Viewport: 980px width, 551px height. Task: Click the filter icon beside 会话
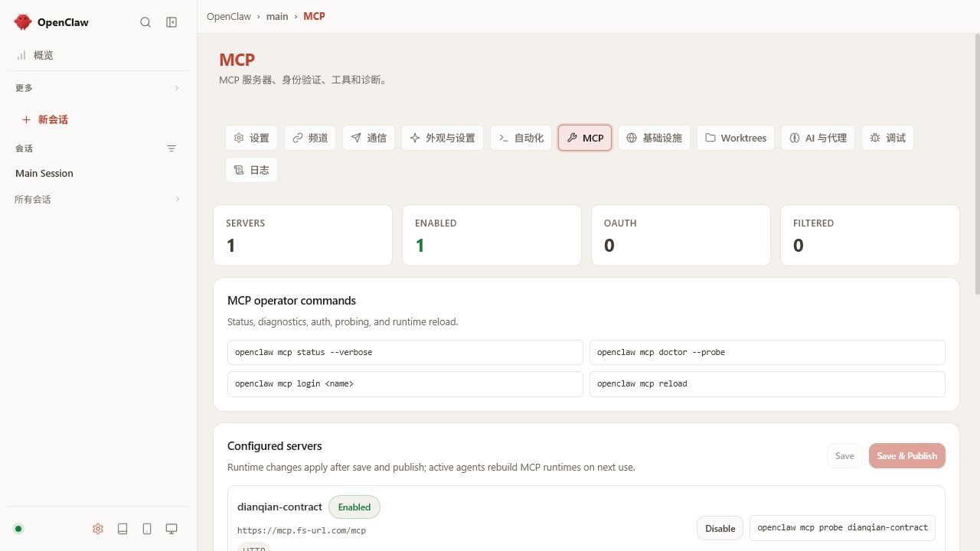171,148
